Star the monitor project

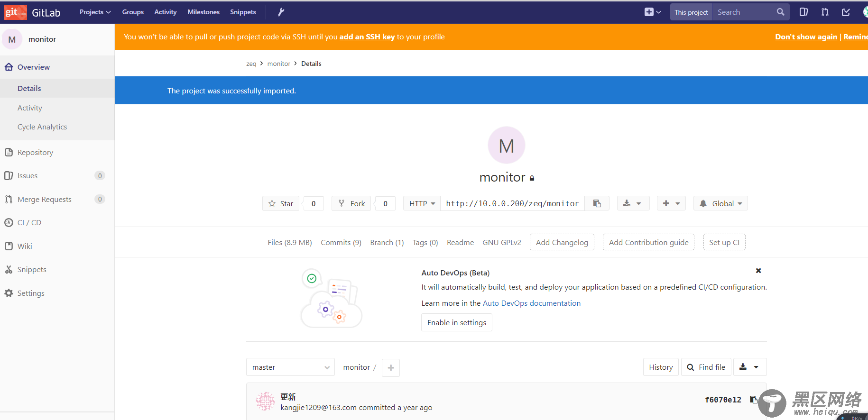pos(281,204)
